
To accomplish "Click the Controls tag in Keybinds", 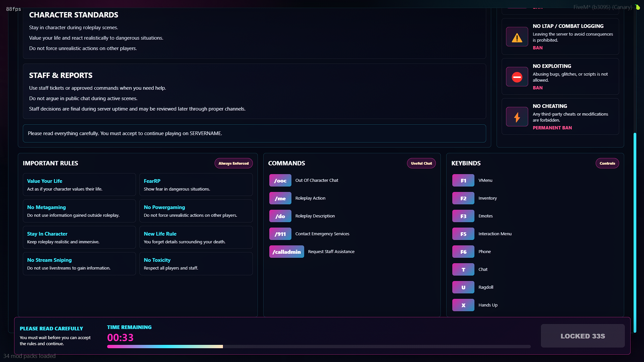I will click(607, 163).
